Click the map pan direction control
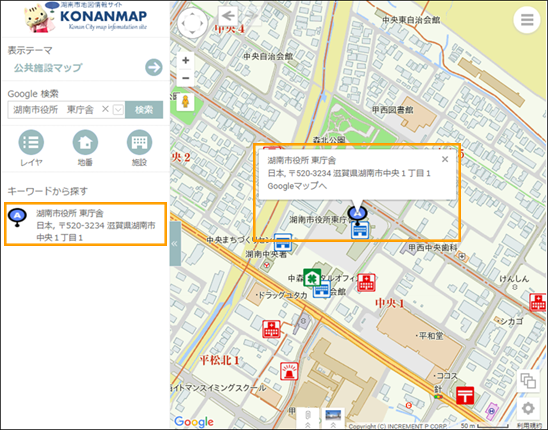The image size is (548, 430). point(192,23)
